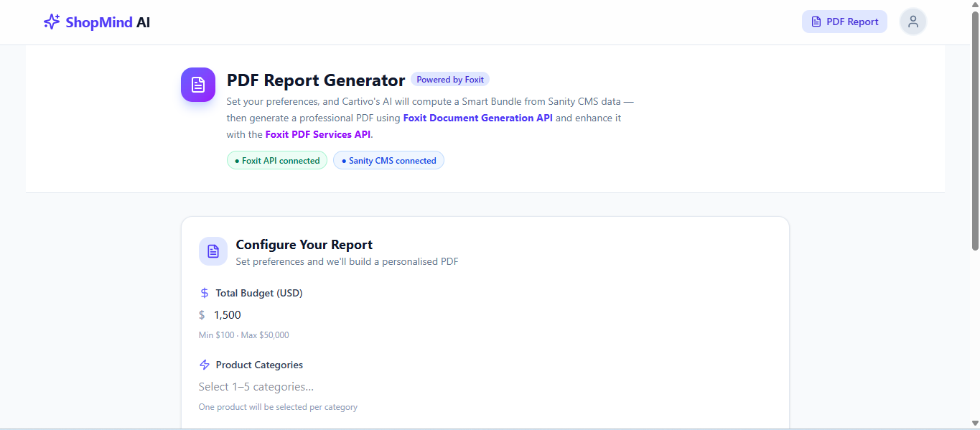This screenshot has height=430, width=980.
Task: Click the Configure Your Report document icon
Action: coord(213,251)
